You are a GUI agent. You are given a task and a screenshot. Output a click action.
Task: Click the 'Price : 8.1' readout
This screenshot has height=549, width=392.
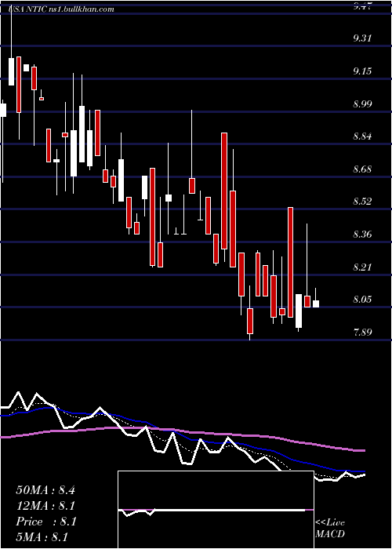coord(45,522)
